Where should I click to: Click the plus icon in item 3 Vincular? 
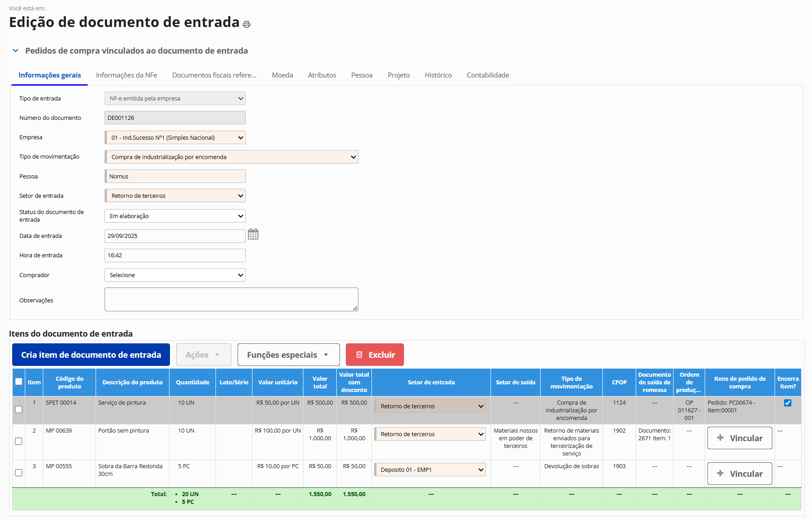[720, 473]
